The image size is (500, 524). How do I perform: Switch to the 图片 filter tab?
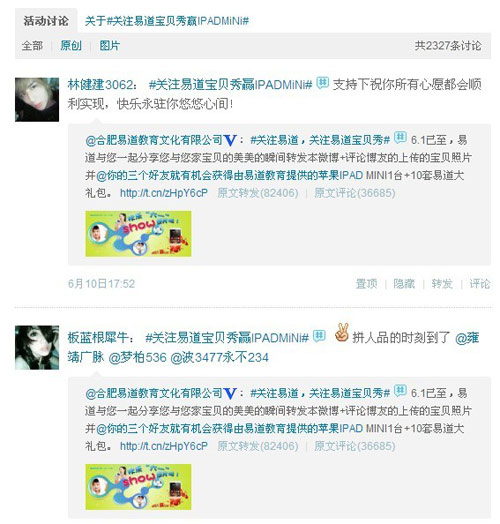(110, 45)
